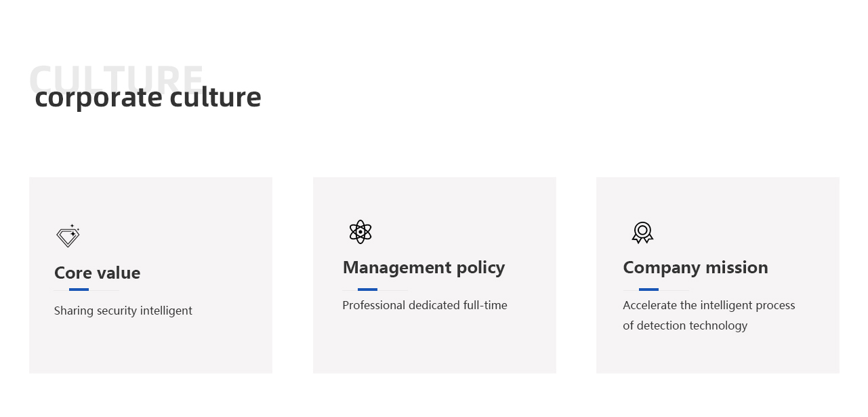Screen dimensions: 868x417
Task: Click 'of detection technology' text line
Action: 685,325
